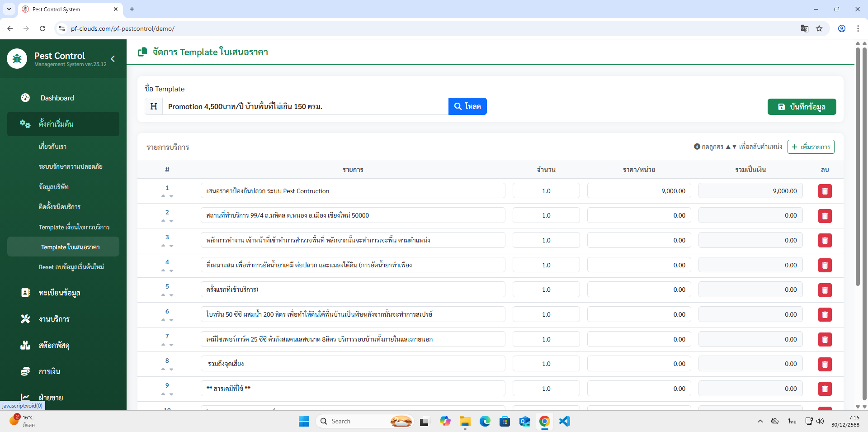
Task: Launch Visual Studio Code from taskbar
Action: pos(564,421)
